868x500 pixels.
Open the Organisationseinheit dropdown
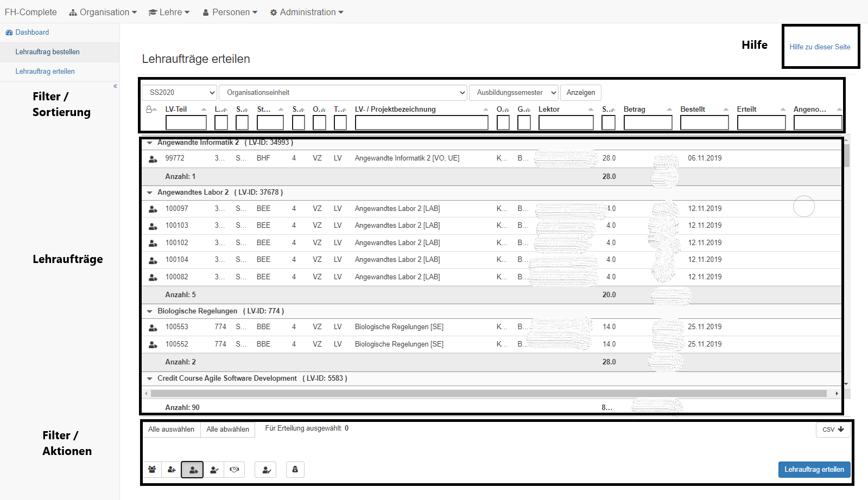pos(343,93)
